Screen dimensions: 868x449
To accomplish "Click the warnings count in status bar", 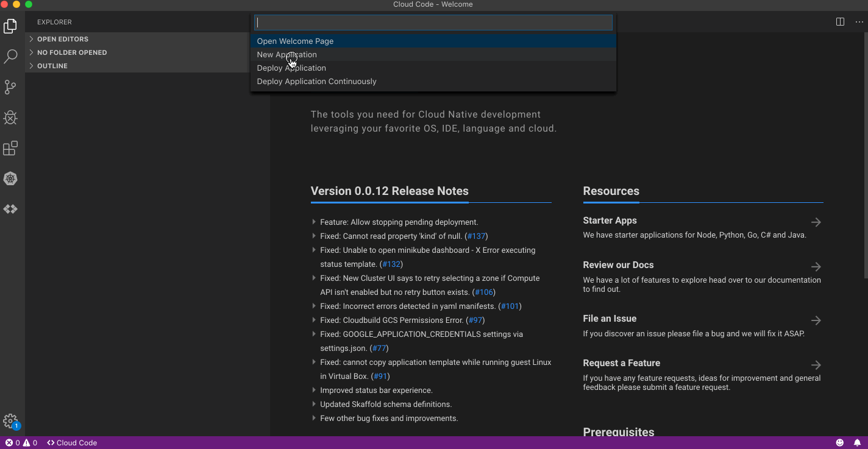I will click(x=30, y=443).
